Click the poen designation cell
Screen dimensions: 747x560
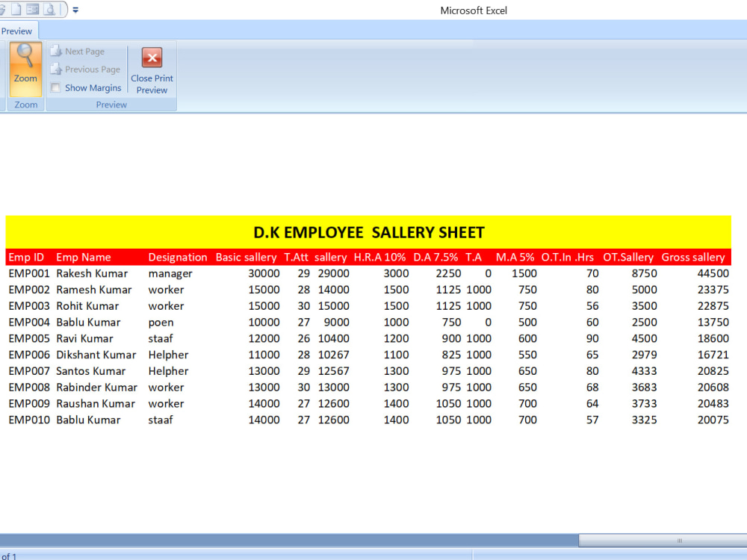(x=161, y=323)
